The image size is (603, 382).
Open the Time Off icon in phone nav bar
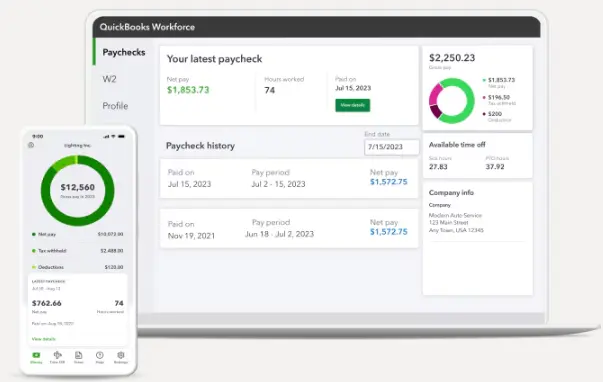coord(57,355)
